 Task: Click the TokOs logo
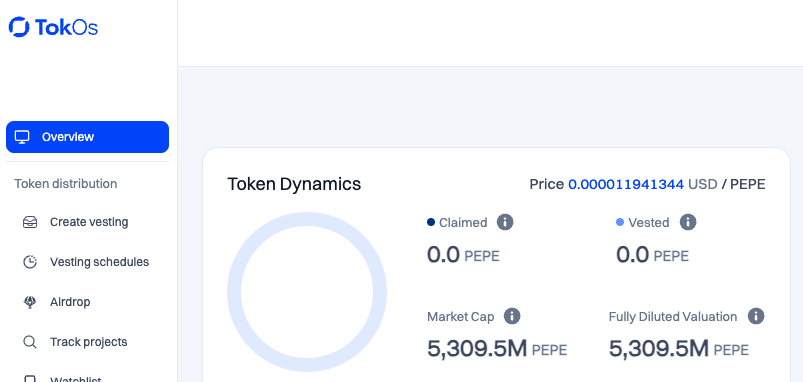[x=53, y=27]
